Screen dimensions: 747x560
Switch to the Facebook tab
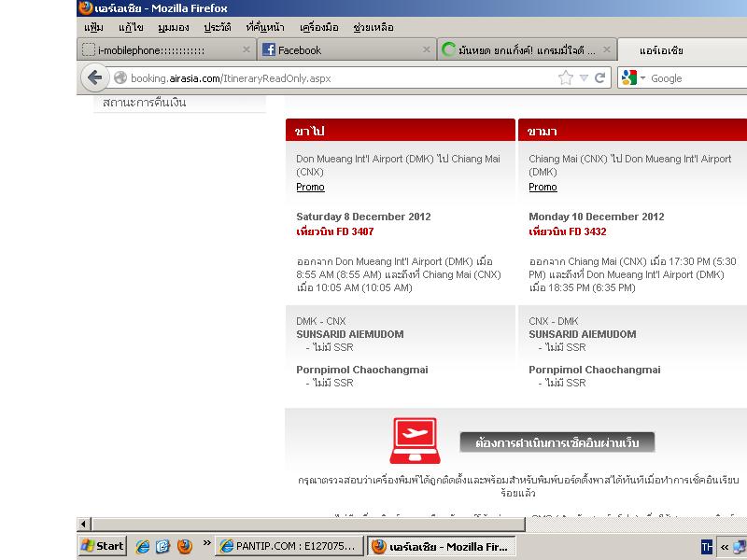346,49
